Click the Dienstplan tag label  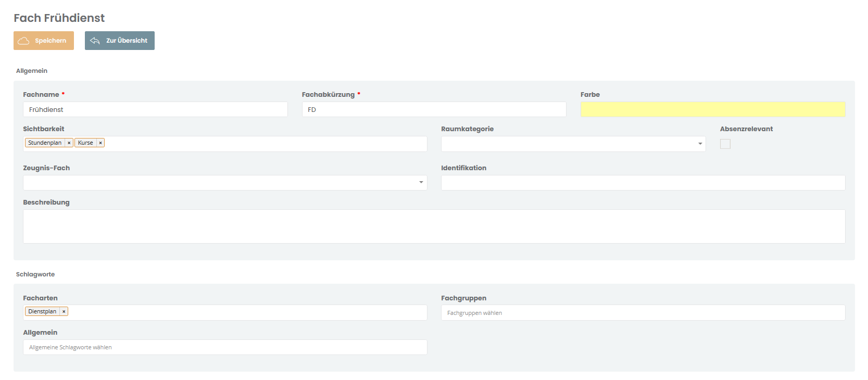(x=42, y=311)
